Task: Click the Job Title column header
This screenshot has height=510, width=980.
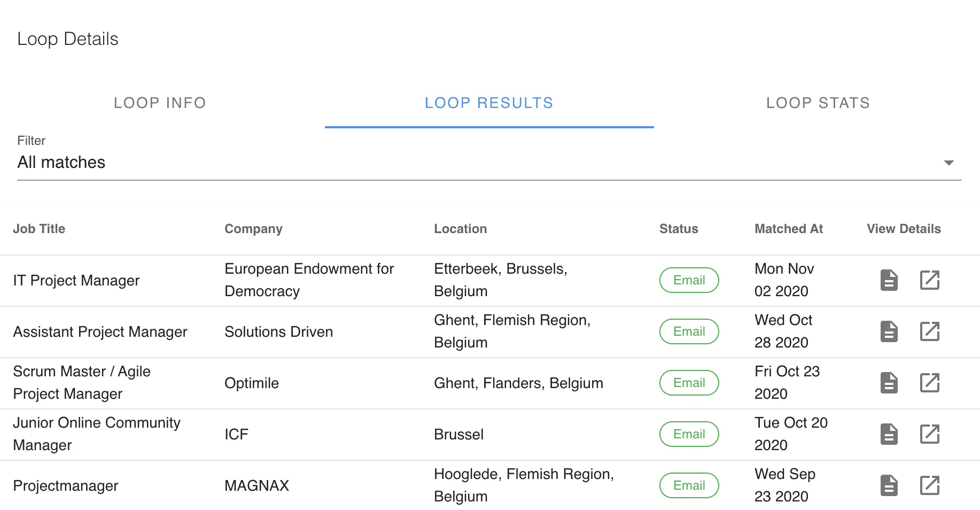Action: click(39, 229)
